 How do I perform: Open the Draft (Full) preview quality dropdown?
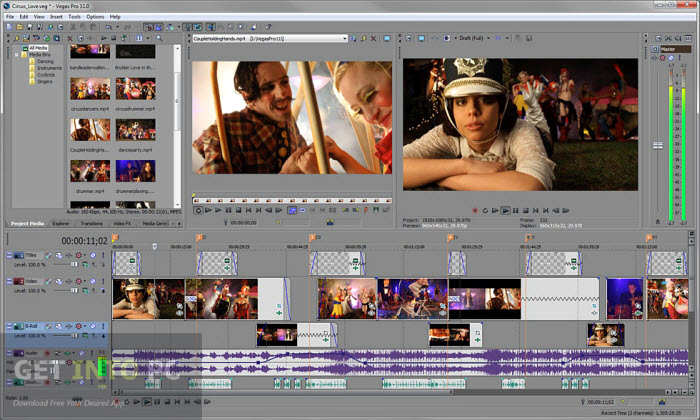pos(488,38)
